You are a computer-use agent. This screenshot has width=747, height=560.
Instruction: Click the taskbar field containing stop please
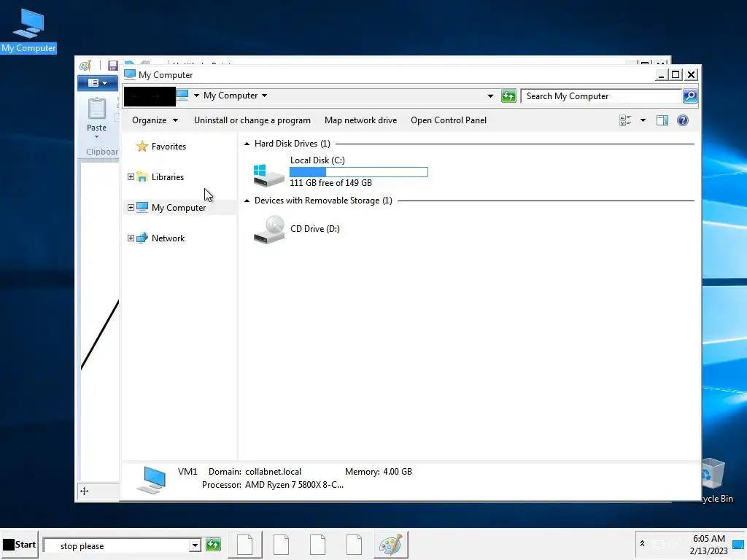116,546
